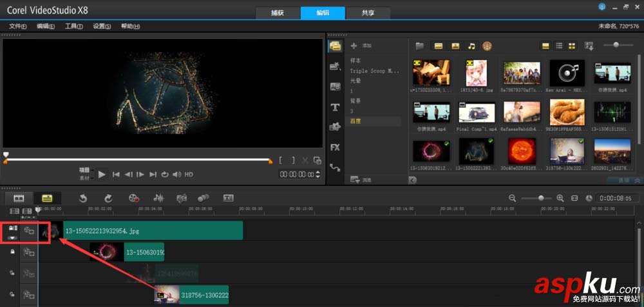Click the Mark-in bracket button
Viewport: 644px width, 307px height.
pos(281,161)
